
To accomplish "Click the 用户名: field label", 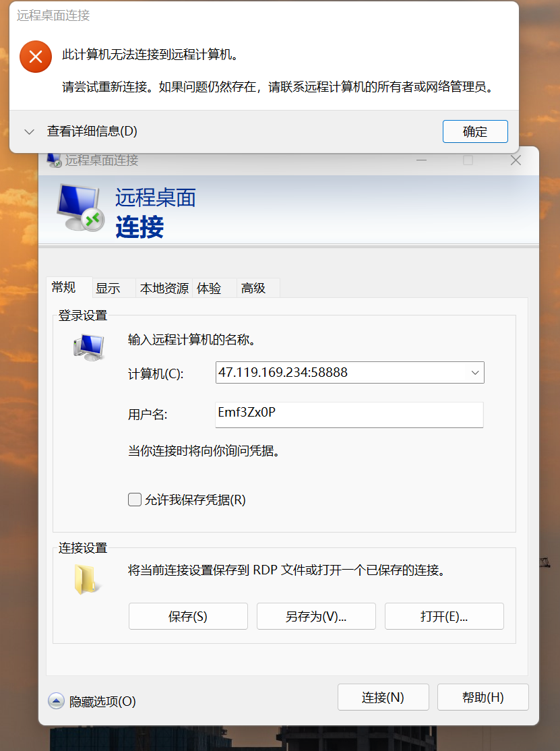I will point(148,415).
